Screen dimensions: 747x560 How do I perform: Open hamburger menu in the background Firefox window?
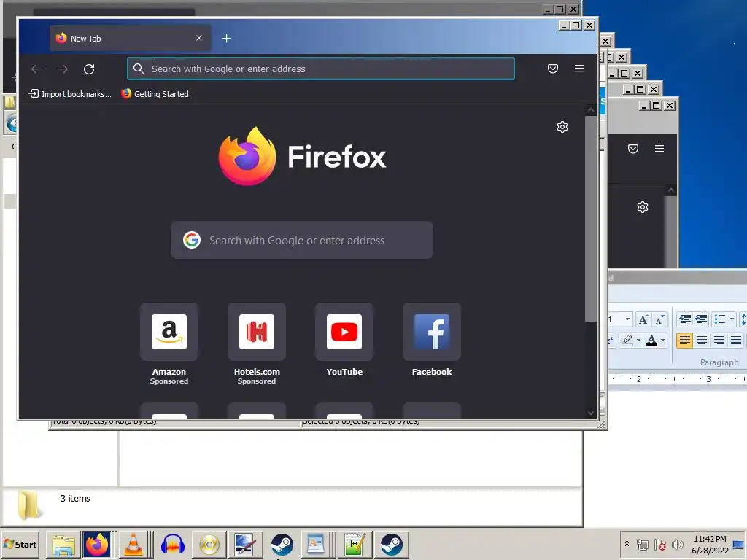(659, 149)
